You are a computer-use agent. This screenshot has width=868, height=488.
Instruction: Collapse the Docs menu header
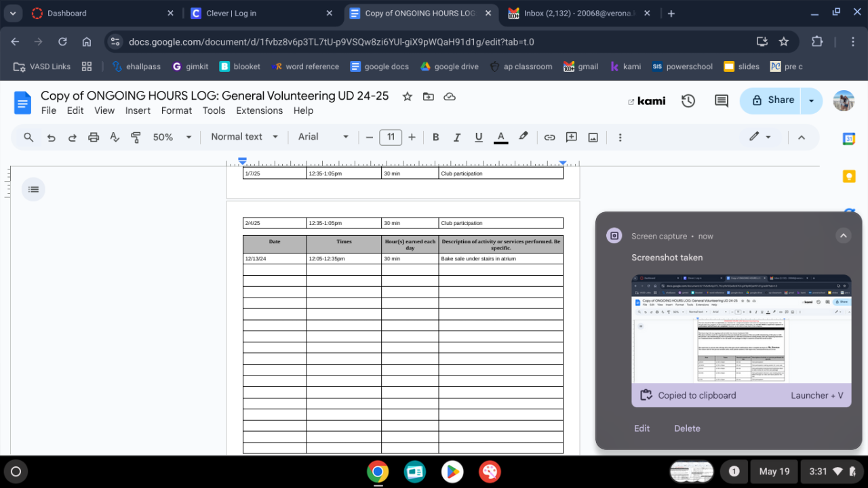[801, 137]
